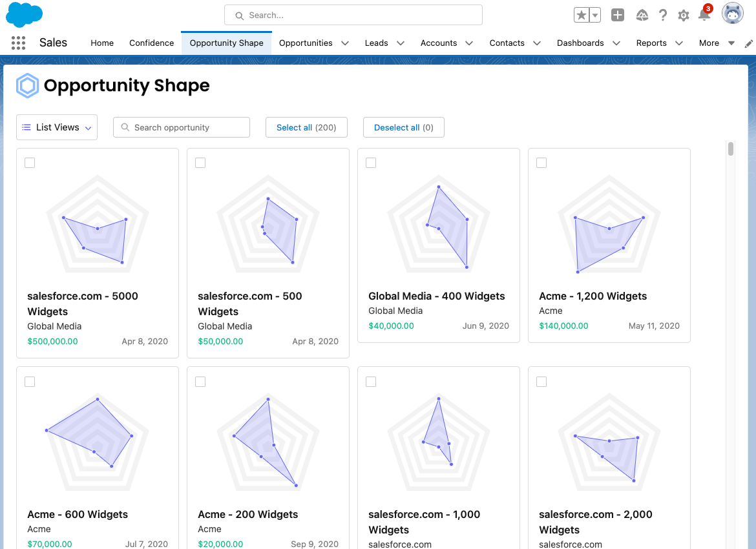This screenshot has height=549, width=756.
Task: Click the Favorites star icon
Action: [x=582, y=16]
